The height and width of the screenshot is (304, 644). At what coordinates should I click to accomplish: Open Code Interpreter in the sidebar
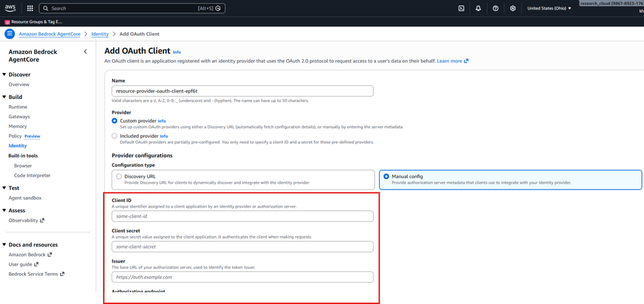pos(32,176)
